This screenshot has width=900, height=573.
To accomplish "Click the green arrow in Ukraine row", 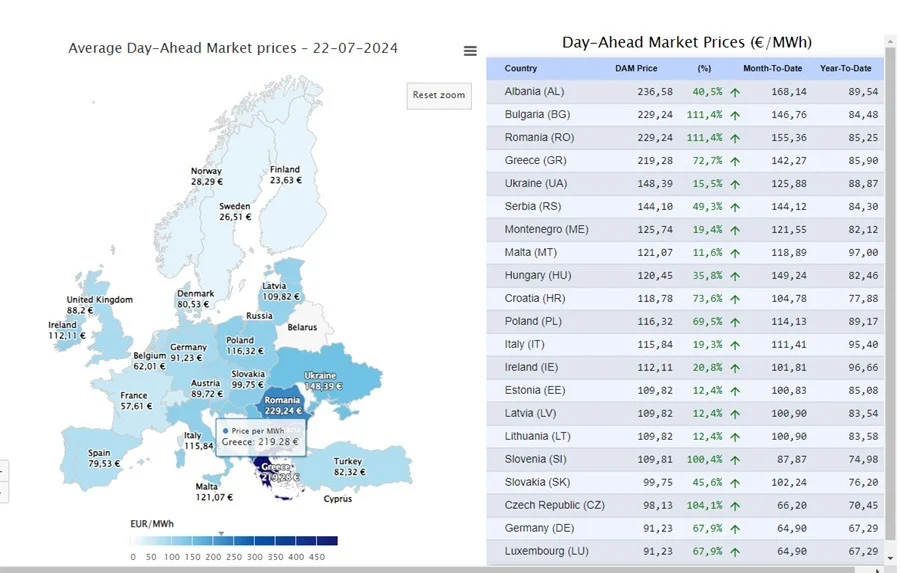I will [735, 184].
